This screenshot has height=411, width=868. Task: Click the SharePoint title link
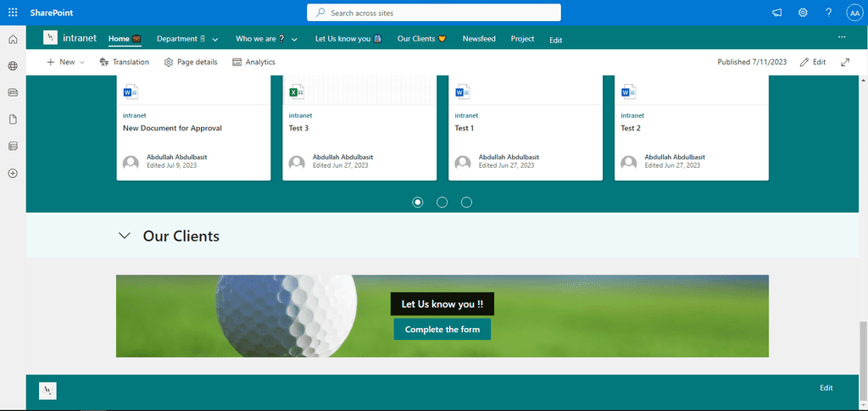[52, 13]
